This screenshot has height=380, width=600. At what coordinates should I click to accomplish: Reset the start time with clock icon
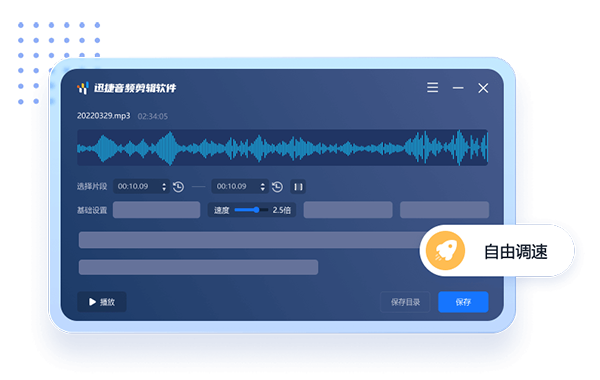pos(178,187)
